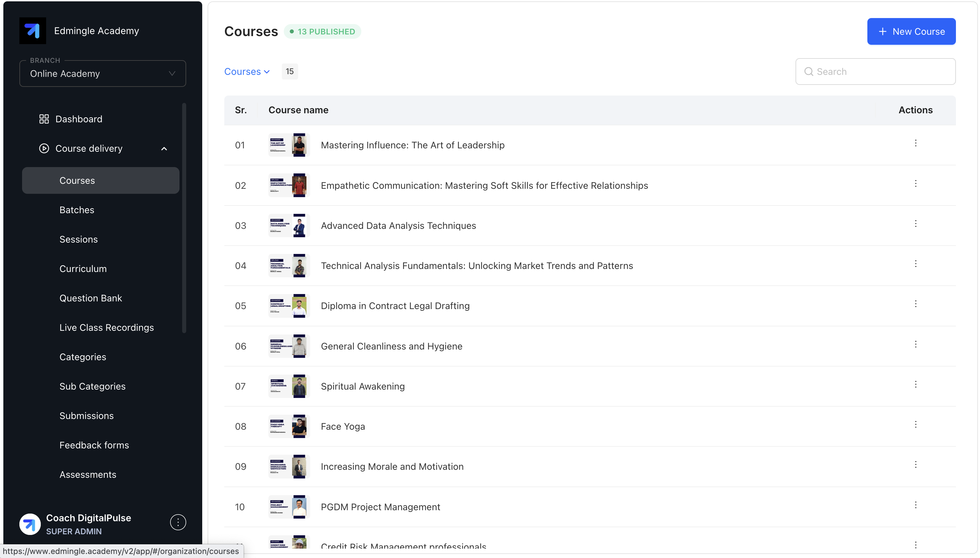980x558 pixels.
Task: Collapse the Course delivery section
Action: click(164, 148)
